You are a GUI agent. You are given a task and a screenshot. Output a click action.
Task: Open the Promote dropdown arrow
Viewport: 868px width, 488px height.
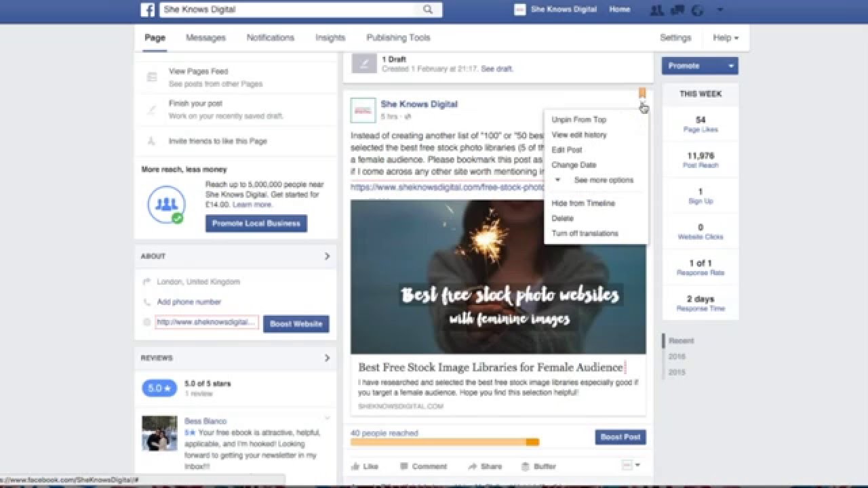click(731, 66)
